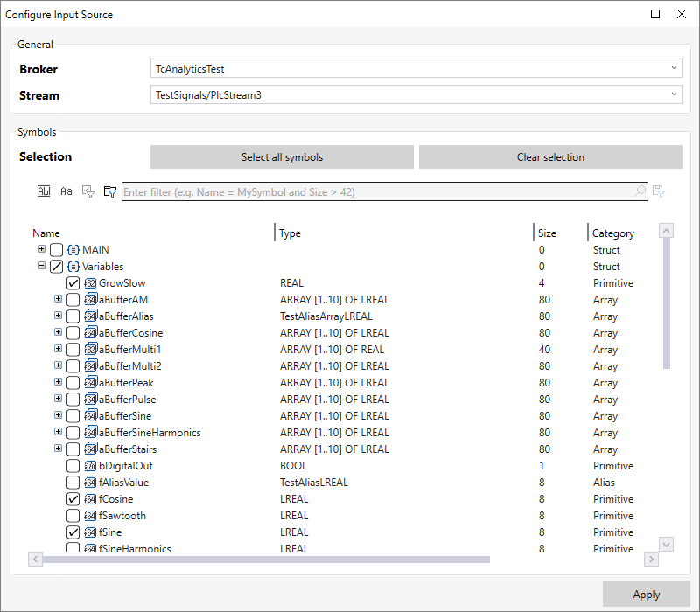Click the array icon of aBufferPeak
700x612 pixels.
click(91, 382)
